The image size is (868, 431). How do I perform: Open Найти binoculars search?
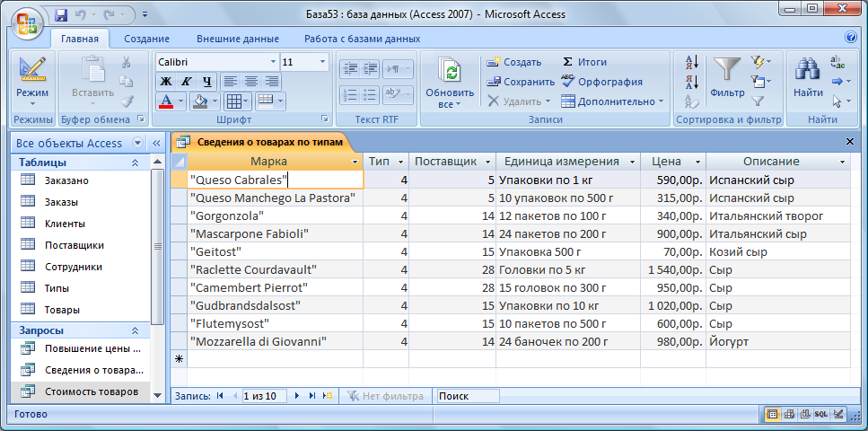tap(808, 77)
